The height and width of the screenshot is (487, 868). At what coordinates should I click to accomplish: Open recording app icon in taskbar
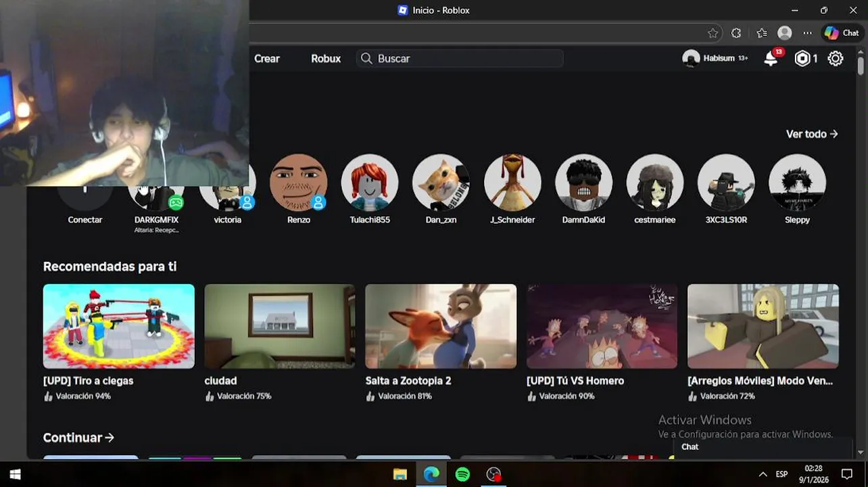494,474
